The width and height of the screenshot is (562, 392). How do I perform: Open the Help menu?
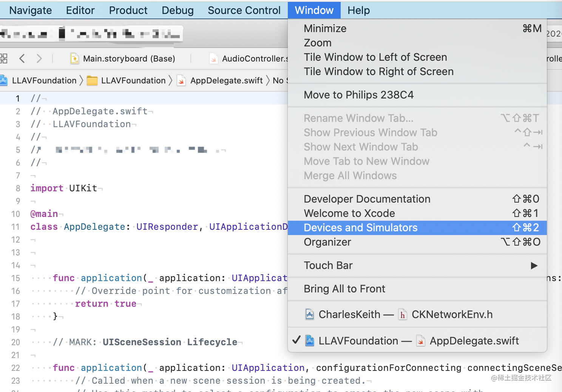pyautogui.click(x=358, y=10)
